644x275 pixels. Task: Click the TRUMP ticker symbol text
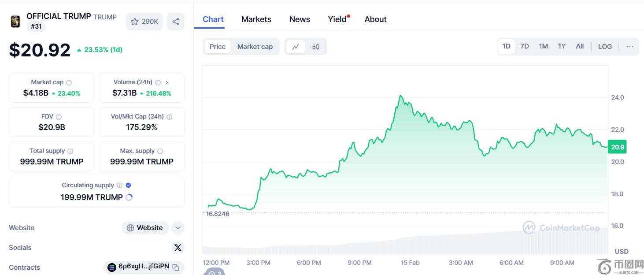pos(105,17)
